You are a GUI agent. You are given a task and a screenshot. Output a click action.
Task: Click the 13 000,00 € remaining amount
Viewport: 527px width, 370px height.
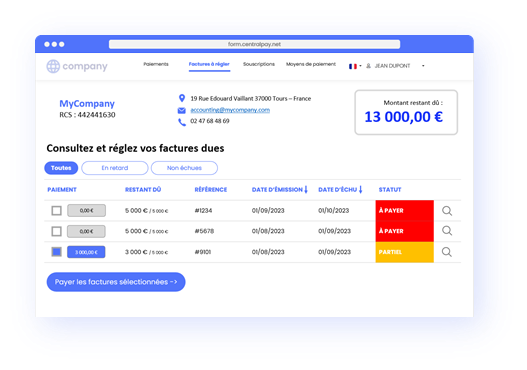click(404, 117)
